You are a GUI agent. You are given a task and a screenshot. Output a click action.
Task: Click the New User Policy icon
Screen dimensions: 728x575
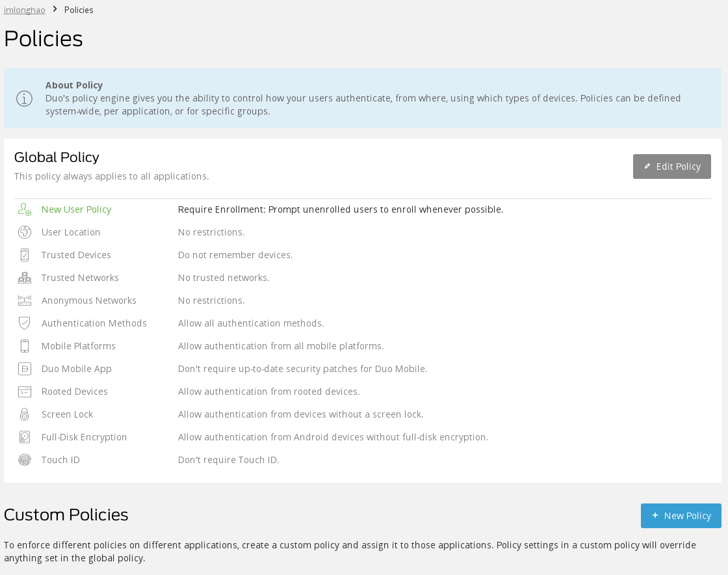pyautogui.click(x=25, y=209)
